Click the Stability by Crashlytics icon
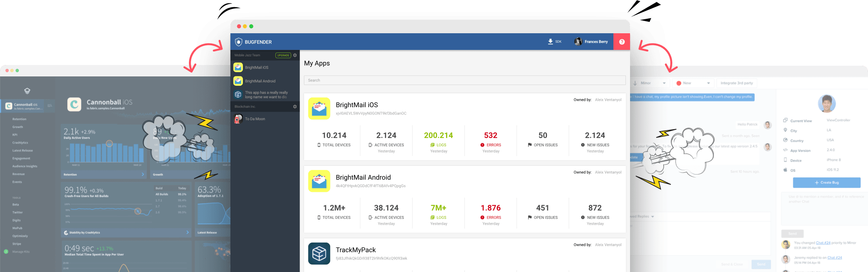868x272 pixels. point(66,233)
